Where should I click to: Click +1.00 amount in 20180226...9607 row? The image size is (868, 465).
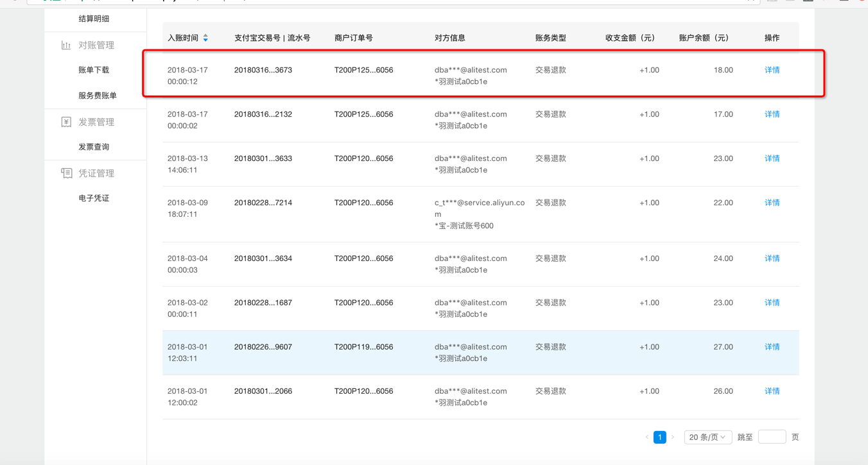tap(649, 347)
